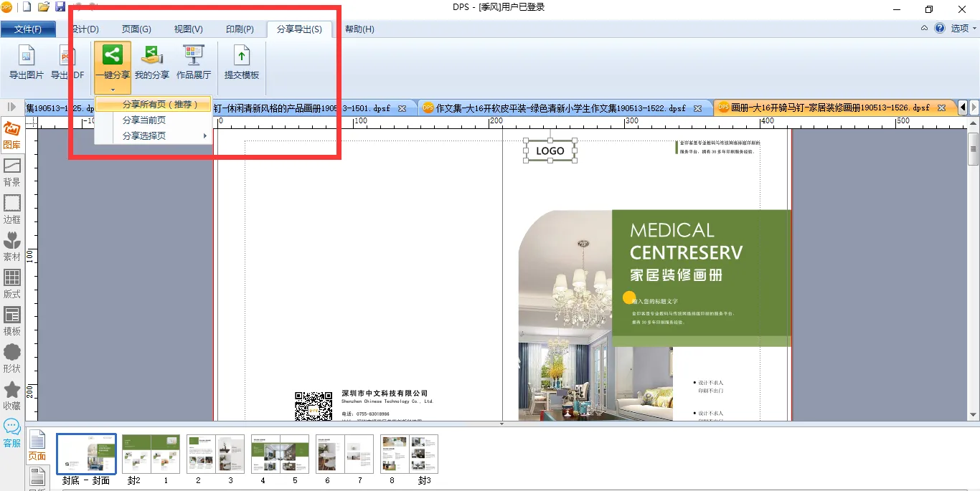
Task: Click the 家居装修画册 heading on canvas
Action: pyautogui.click(x=676, y=275)
